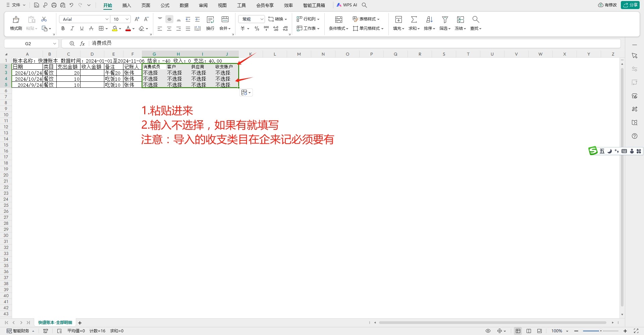Toggle Bold formatting

click(63, 29)
